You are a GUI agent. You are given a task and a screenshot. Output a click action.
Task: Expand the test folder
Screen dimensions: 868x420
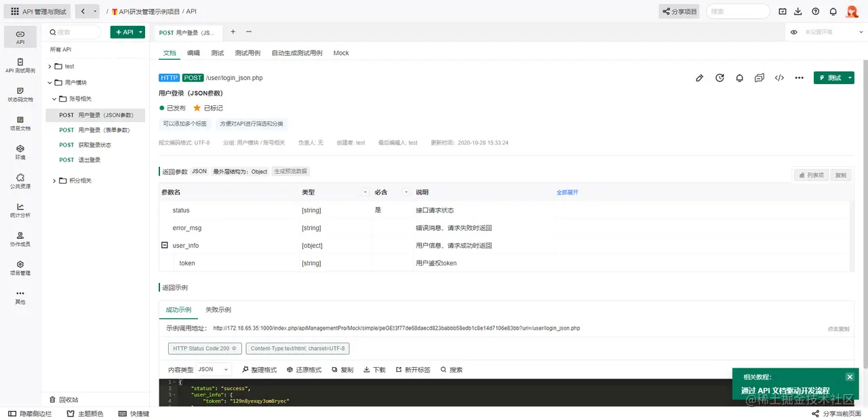coord(50,66)
